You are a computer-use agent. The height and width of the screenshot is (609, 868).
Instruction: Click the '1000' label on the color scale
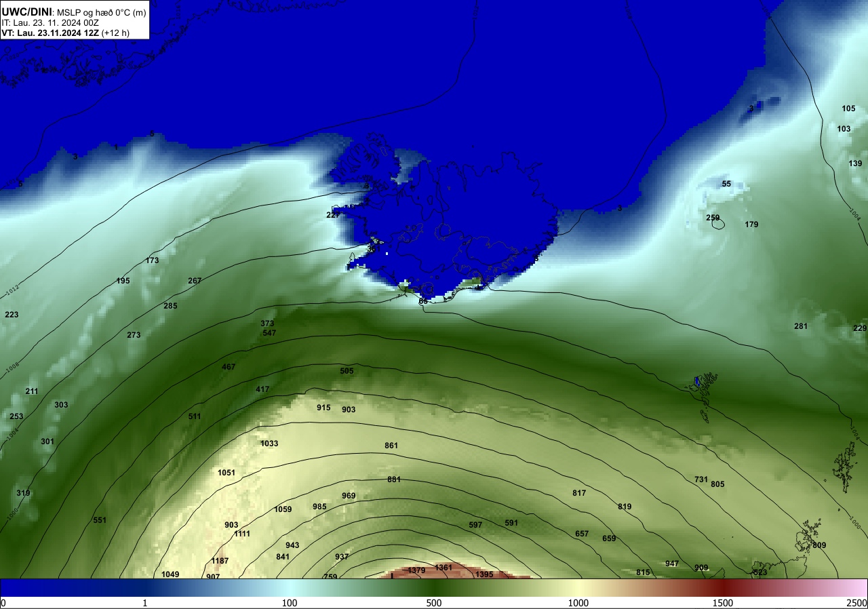[578, 603]
